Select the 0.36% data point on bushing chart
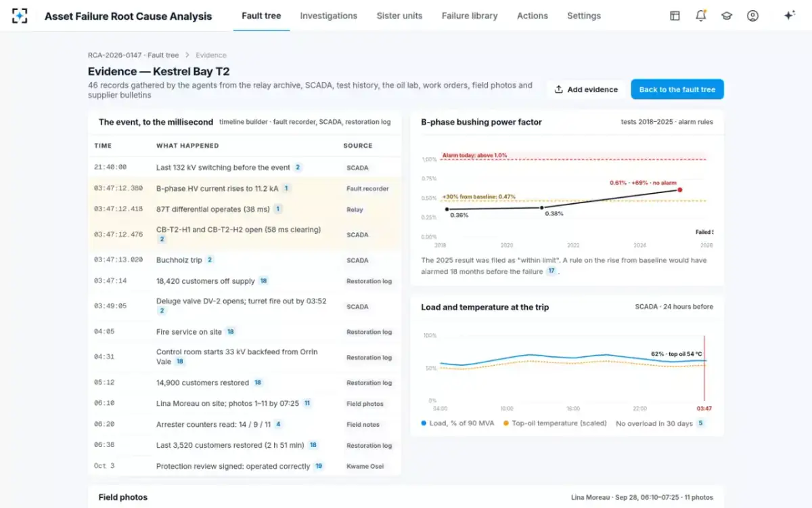 click(447, 209)
